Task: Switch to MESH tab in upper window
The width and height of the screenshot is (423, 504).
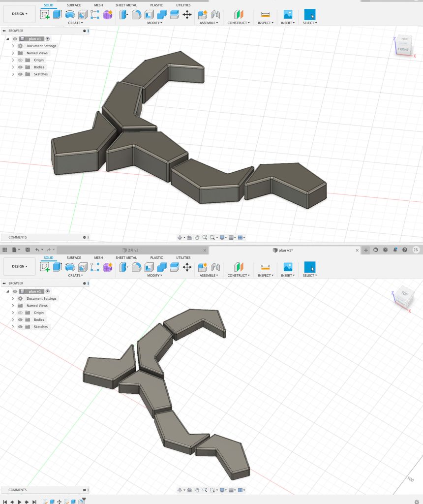Action: pos(98,5)
